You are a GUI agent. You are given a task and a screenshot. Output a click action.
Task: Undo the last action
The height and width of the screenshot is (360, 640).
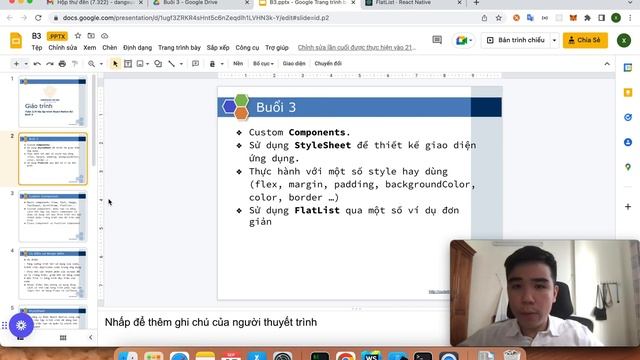[x=37, y=64]
